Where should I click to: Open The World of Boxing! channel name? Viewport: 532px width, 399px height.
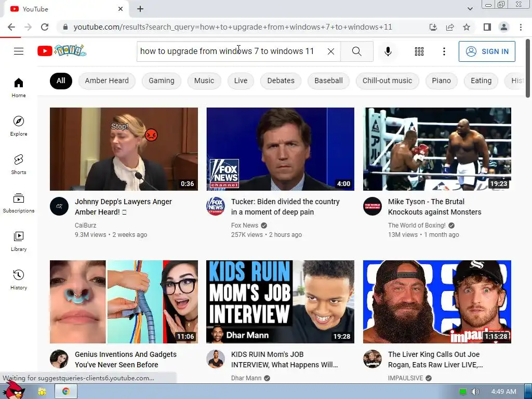[x=417, y=225]
